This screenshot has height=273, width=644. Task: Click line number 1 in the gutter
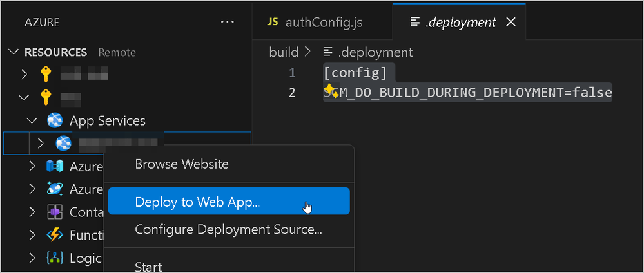tap(292, 73)
